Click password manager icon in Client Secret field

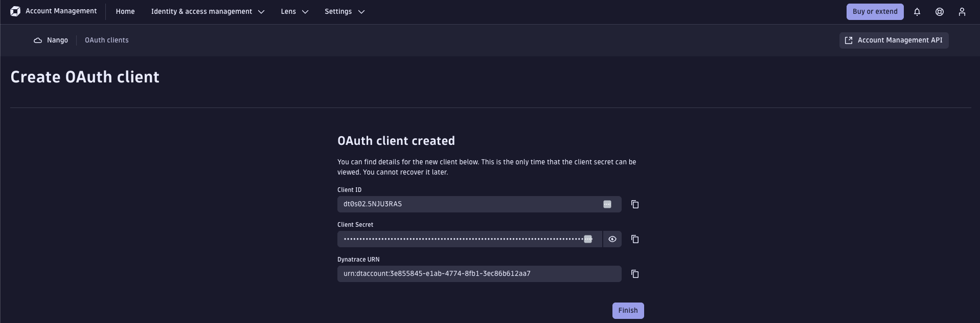tap(588, 239)
